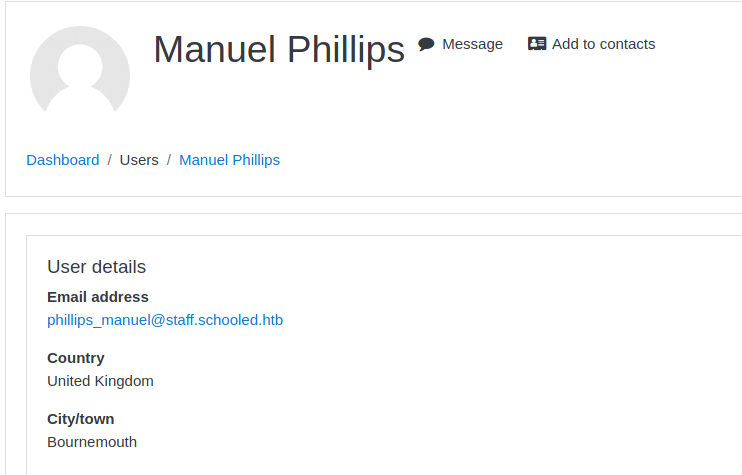Click the slash separator after Dashboard
742x475 pixels.
click(x=110, y=160)
